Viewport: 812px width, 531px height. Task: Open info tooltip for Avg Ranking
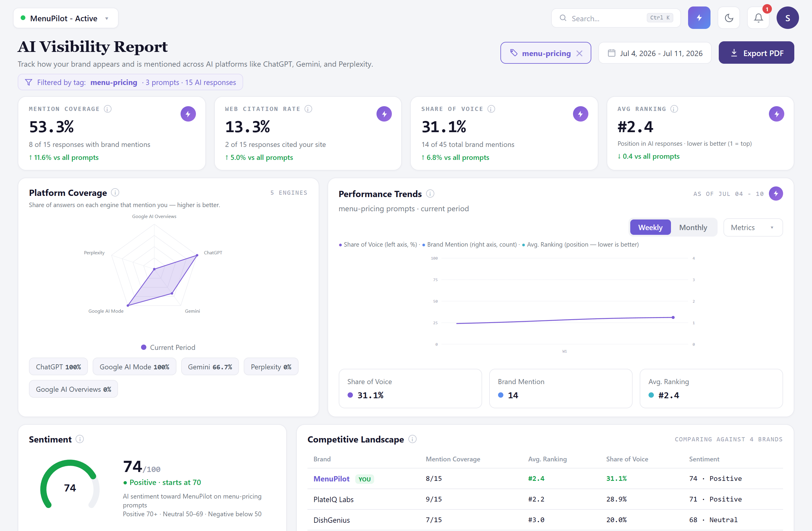(x=674, y=109)
